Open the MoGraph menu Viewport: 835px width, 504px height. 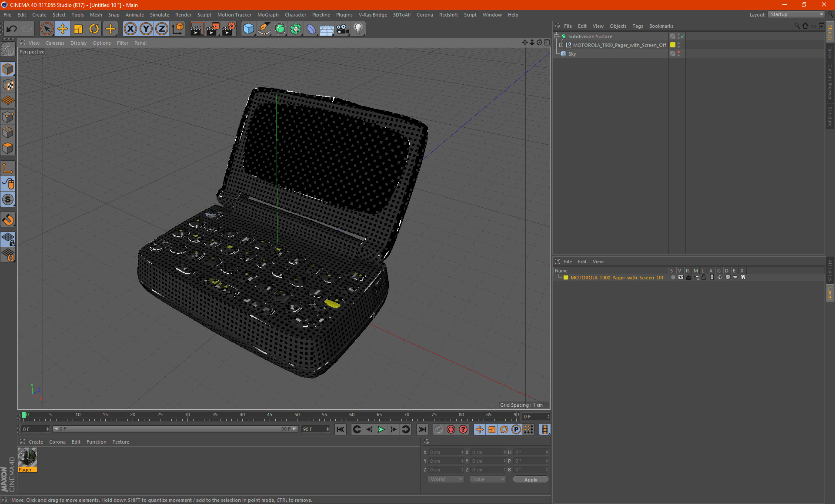[268, 15]
